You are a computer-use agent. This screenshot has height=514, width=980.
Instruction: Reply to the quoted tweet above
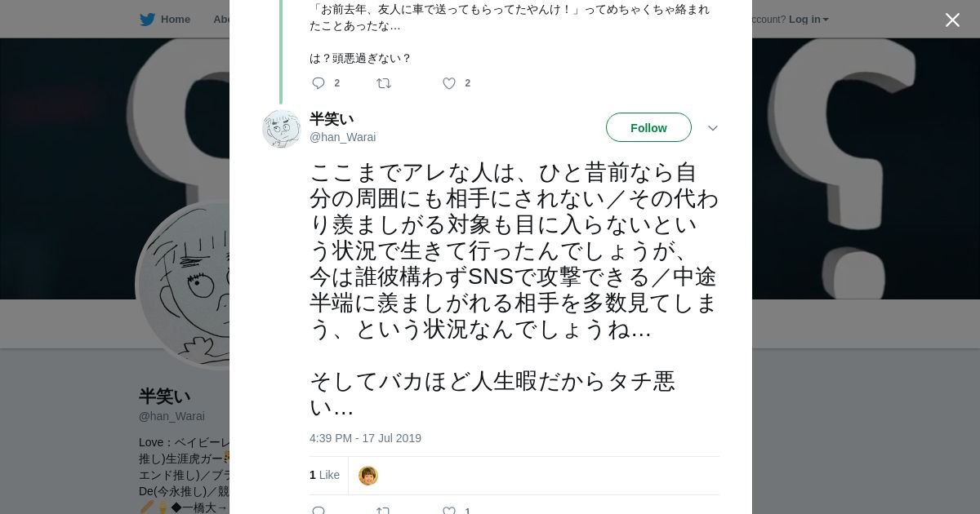click(x=318, y=83)
